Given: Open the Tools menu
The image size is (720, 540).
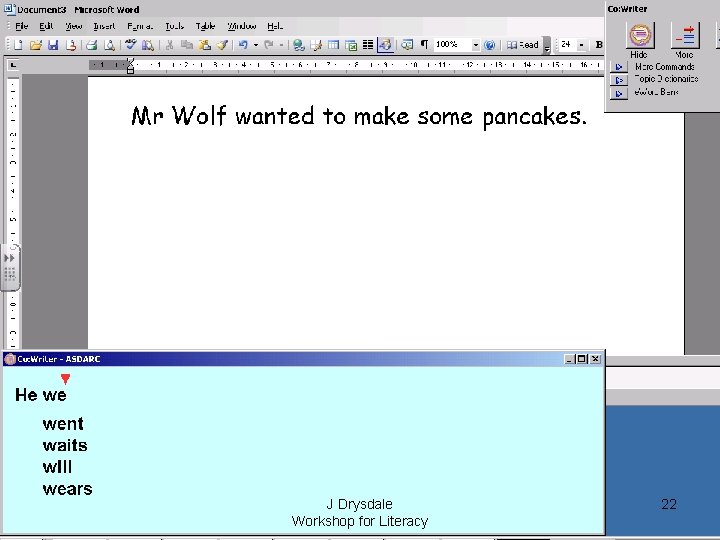Looking at the screenshot, I should pyautogui.click(x=174, y=26).
